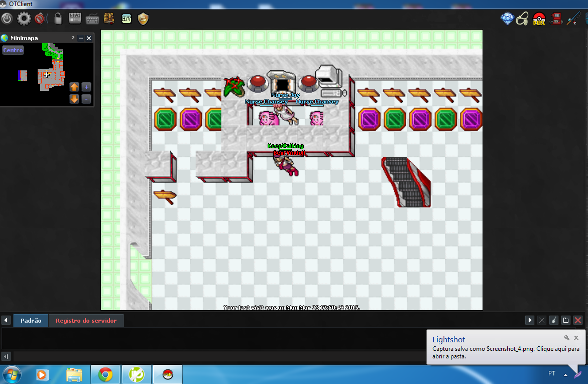Open the Windows Start button
The width and height of the screenshot is (588, 384).
coord(12,374)
